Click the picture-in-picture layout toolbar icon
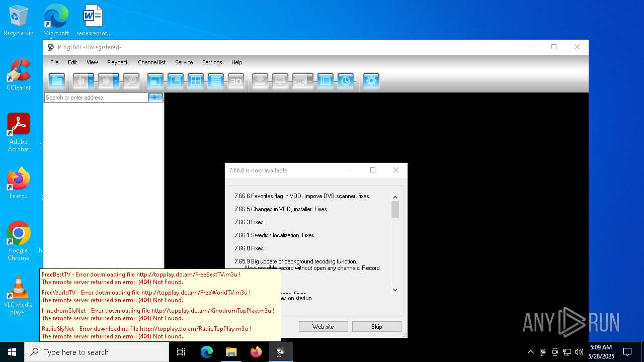 point(176,81)
